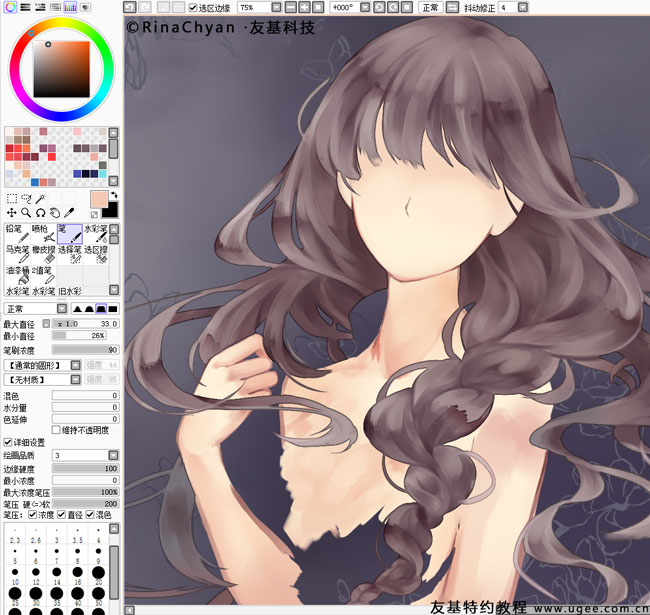Swap foreground and background colors
This screenshot has height=615, width=650.
(x=114, y=195)
